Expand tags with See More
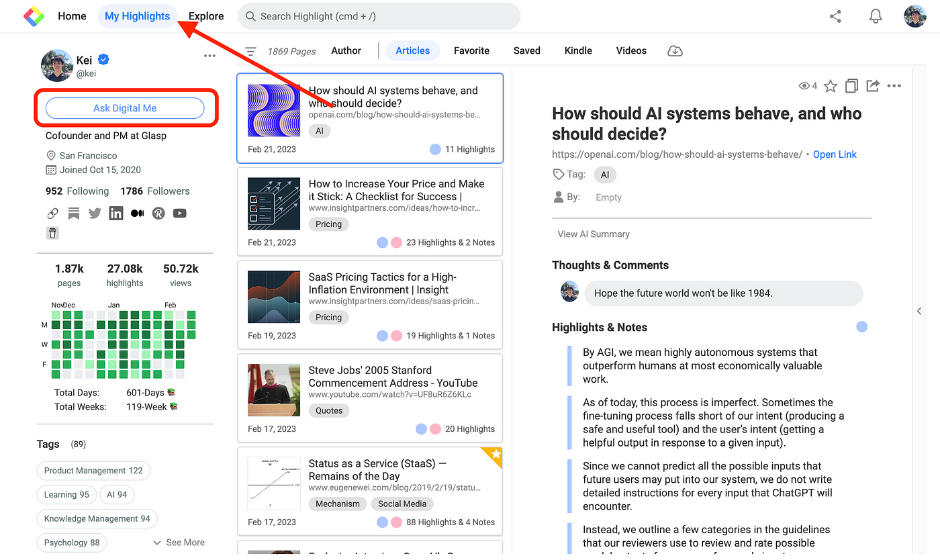This screenshot has width=940, height=560. coord(179,543)
